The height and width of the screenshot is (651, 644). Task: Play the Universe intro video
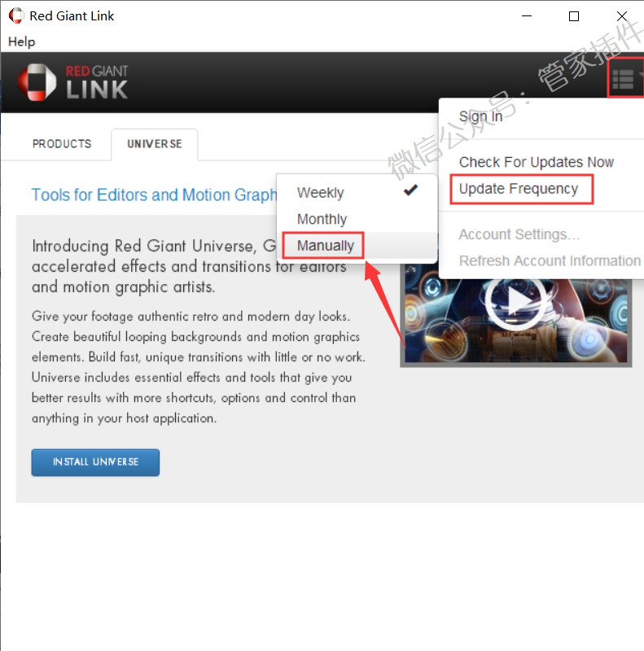coord(516,301)
